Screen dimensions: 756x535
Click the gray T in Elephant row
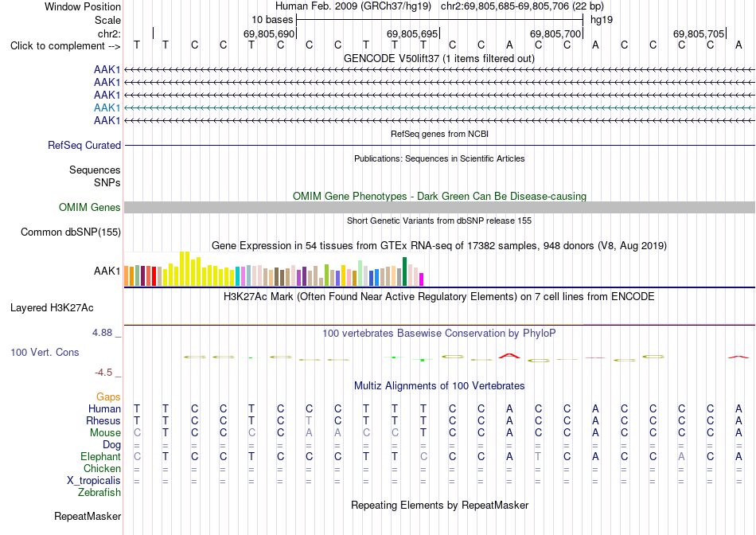pos(538,456)
